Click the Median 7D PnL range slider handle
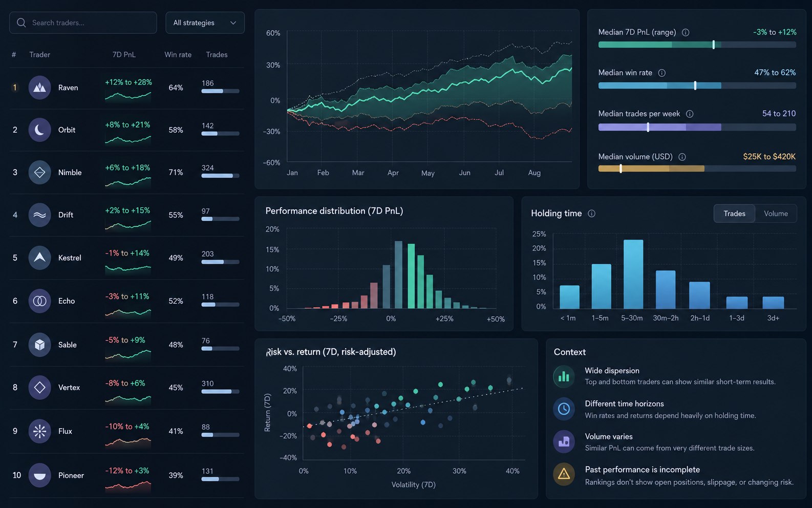 (x=713, y=45)
